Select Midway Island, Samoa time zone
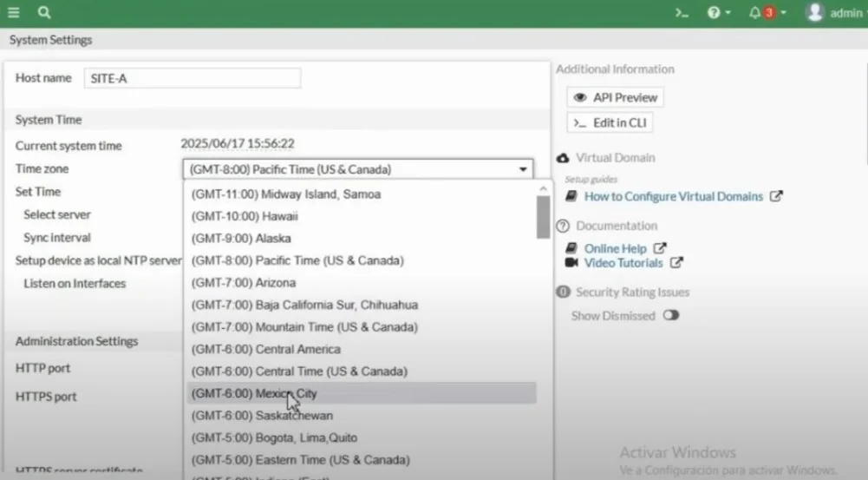868x480 pixels. pos(361,194)
